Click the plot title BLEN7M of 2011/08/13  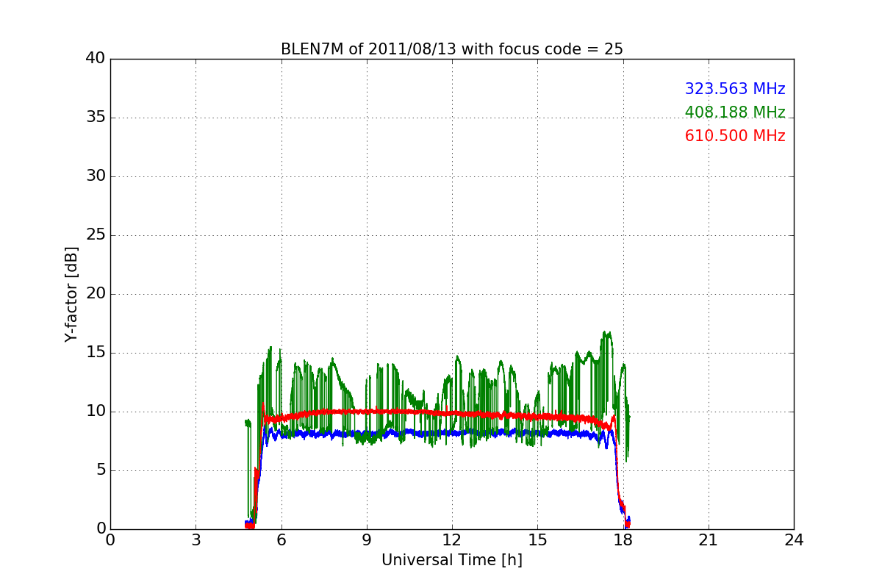pyautogui.click(x=451, y=49)
